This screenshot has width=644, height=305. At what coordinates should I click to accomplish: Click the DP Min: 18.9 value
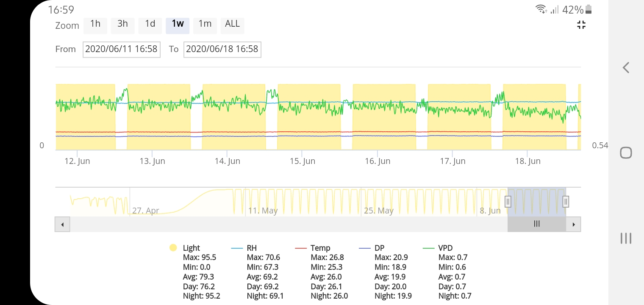[x=390, y=267]
